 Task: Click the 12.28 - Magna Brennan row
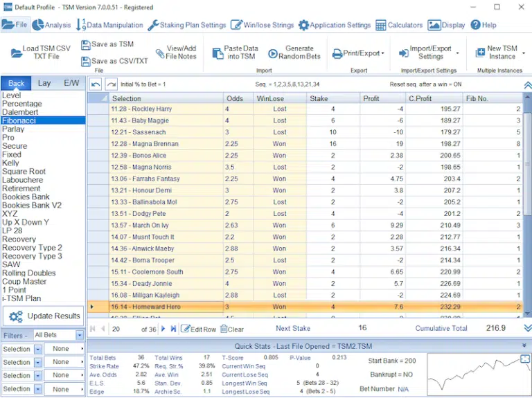point(305,144)
